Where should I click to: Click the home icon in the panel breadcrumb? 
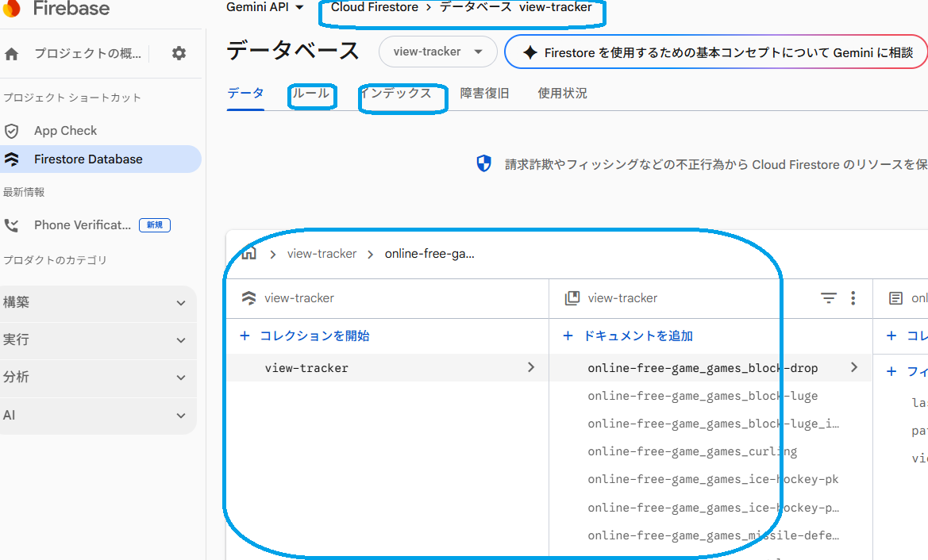(x=249, y=253)
